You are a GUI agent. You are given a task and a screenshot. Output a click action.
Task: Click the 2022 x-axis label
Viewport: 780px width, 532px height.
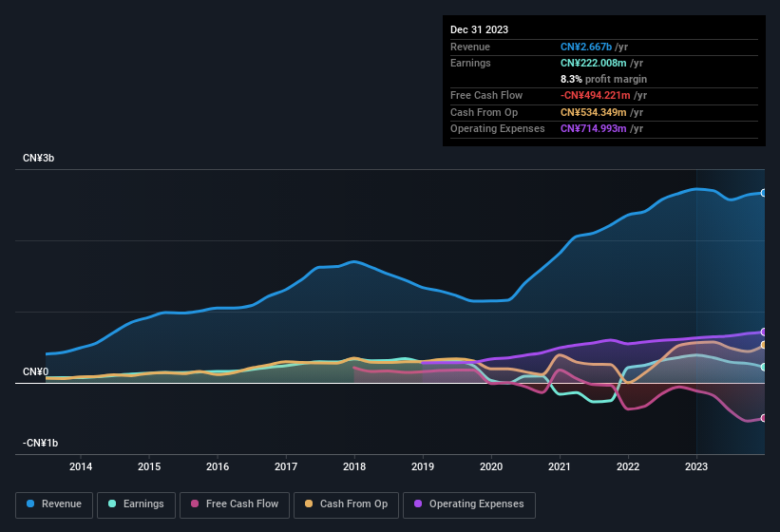[x=628, y=466]
